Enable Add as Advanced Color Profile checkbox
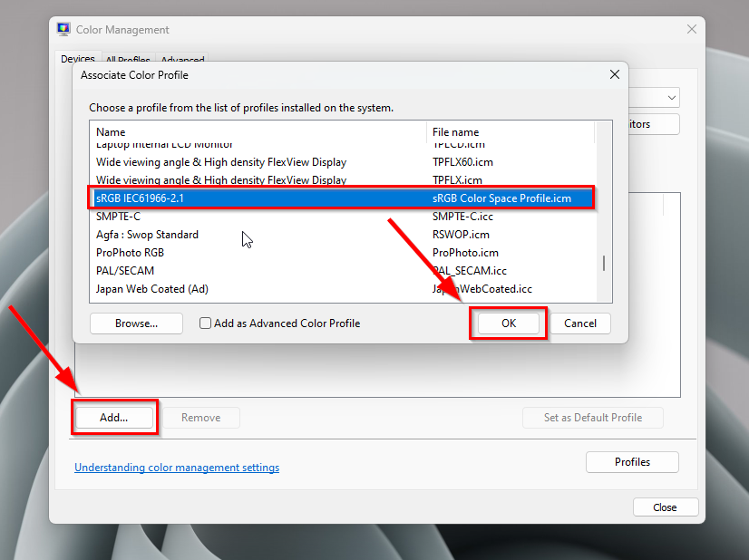The width and height of the screenshot is (749, 560). pos(206,323)
